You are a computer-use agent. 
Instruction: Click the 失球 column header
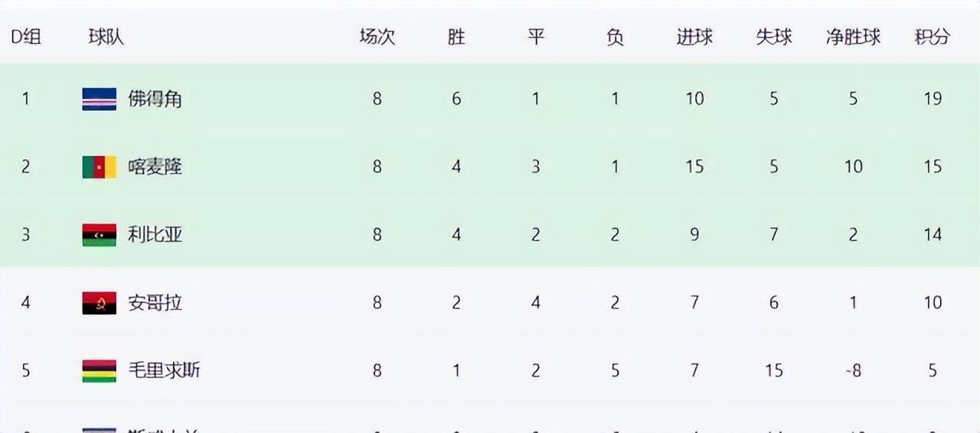pos(774,37)
